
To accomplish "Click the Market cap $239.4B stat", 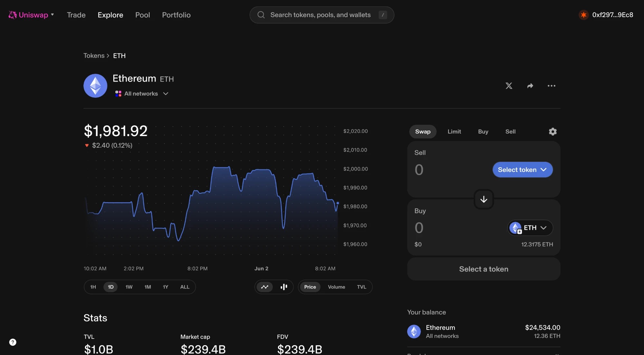I will [203, 344].
